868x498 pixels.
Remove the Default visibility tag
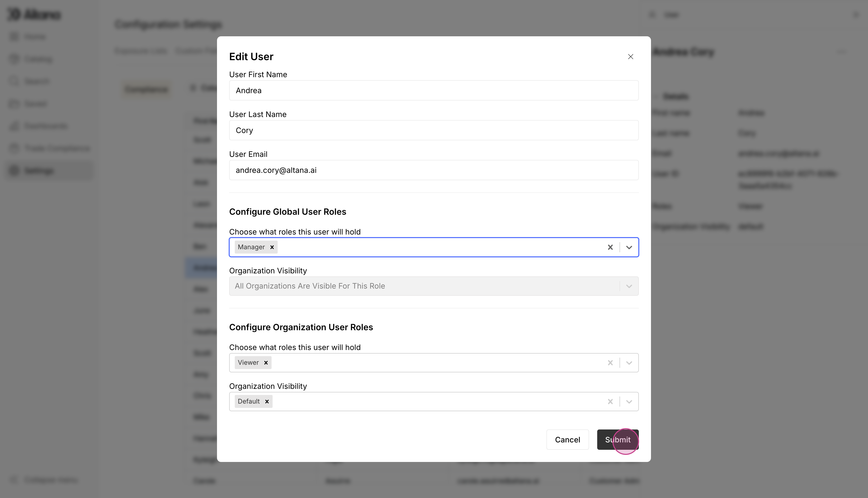click(x=267, y=401)
